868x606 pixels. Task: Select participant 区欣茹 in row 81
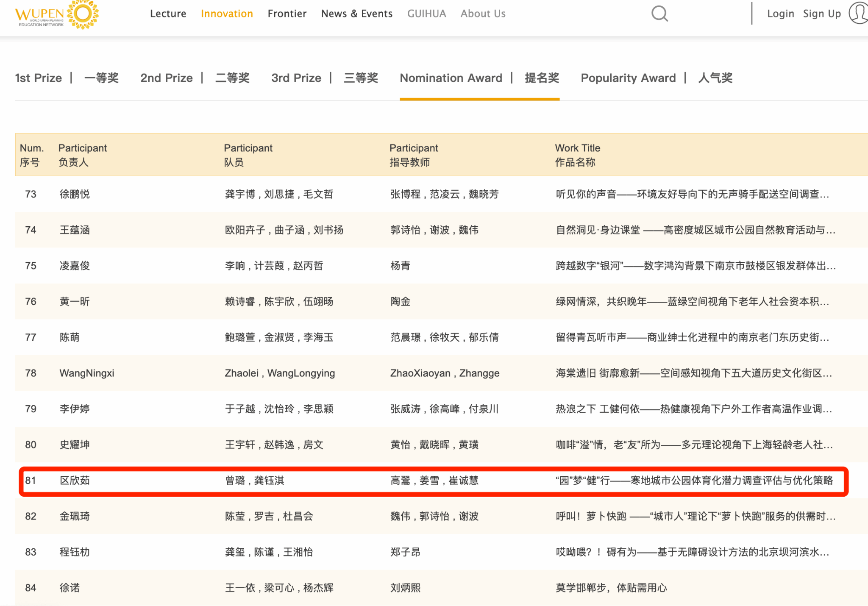click(75, 481)
